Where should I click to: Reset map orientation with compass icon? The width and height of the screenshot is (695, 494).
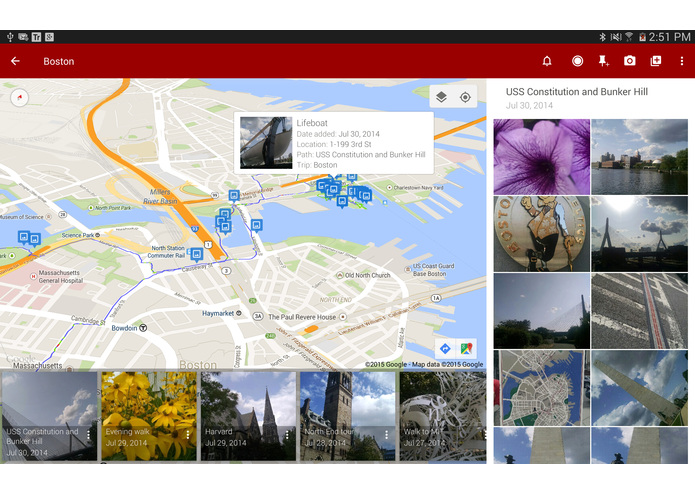pyautogui.click(x=20, y=97)
